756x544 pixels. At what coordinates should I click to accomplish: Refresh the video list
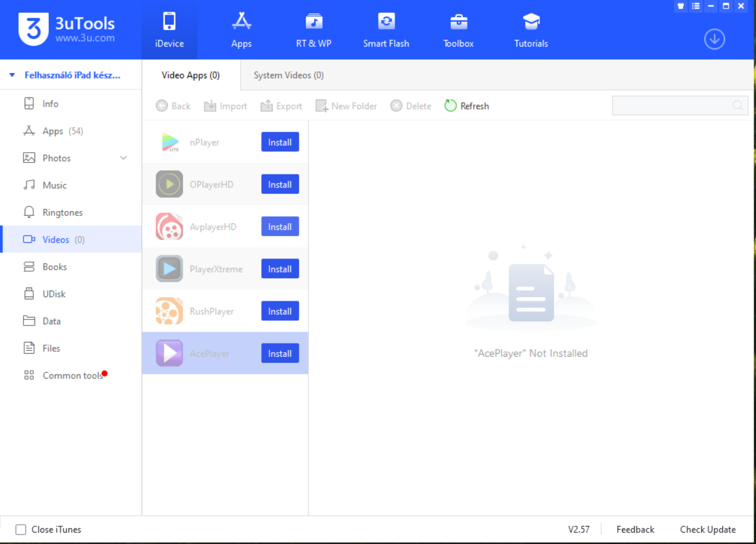466,106
